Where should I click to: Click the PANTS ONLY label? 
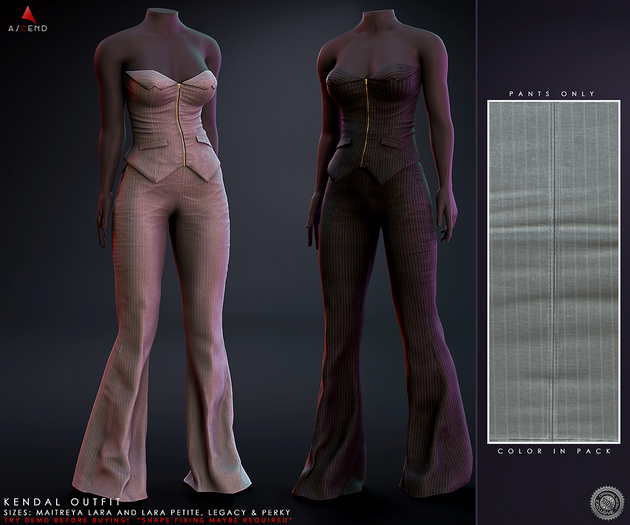[x=552, y=94]
